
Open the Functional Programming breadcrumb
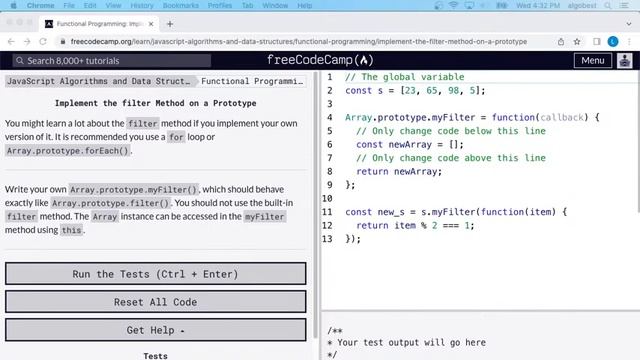[252, 81]
